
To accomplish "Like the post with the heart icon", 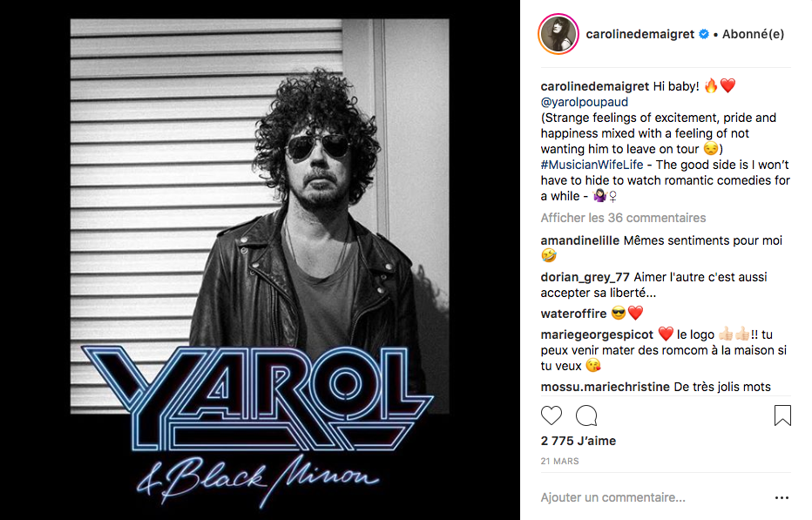I will pos(551,415).
